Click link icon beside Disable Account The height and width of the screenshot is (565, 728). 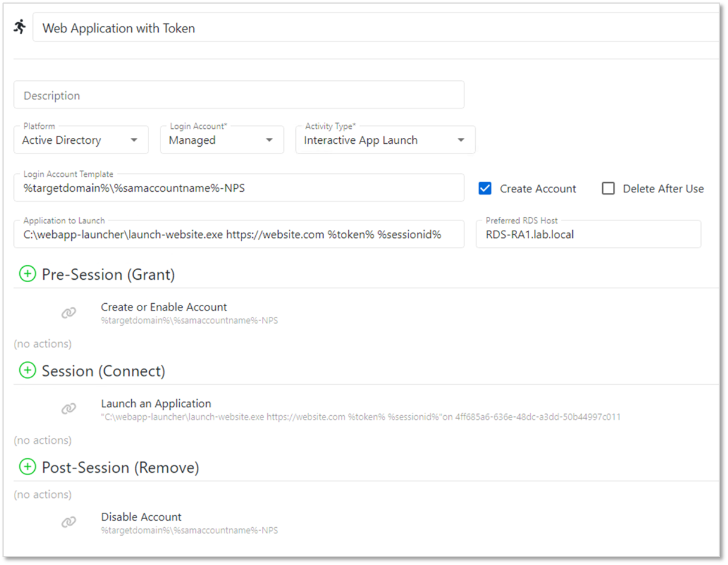(69, 522)
